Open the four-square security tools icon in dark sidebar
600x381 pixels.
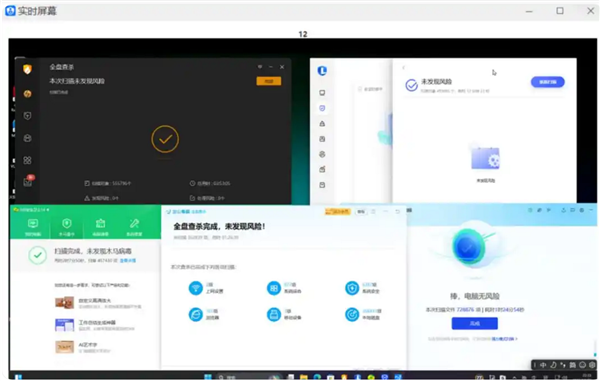27,160
